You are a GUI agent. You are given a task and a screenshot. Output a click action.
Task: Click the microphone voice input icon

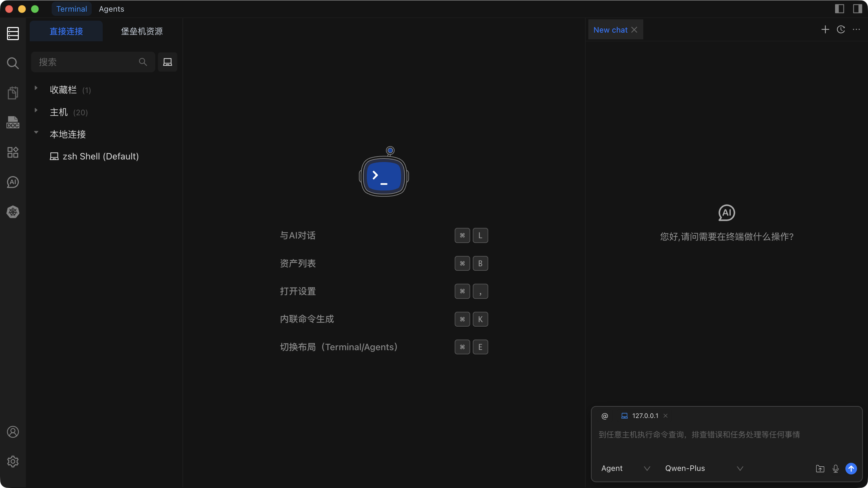(x=835, y=468)
